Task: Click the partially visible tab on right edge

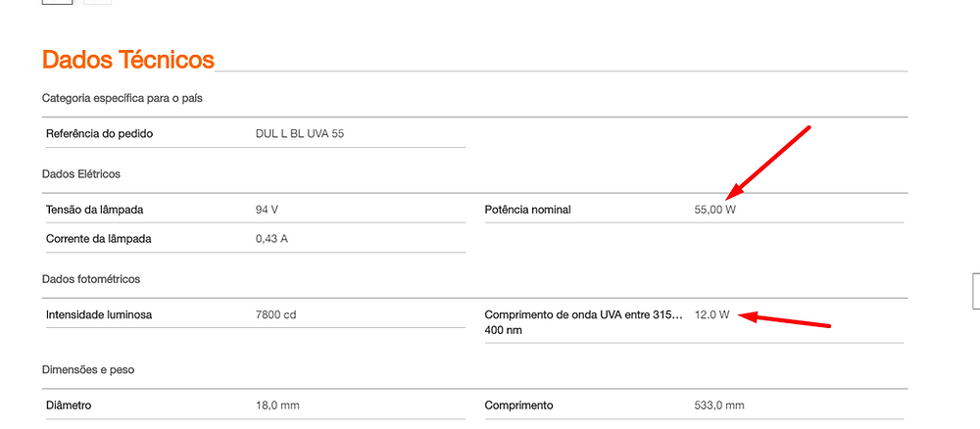Action: coord(976,291)
